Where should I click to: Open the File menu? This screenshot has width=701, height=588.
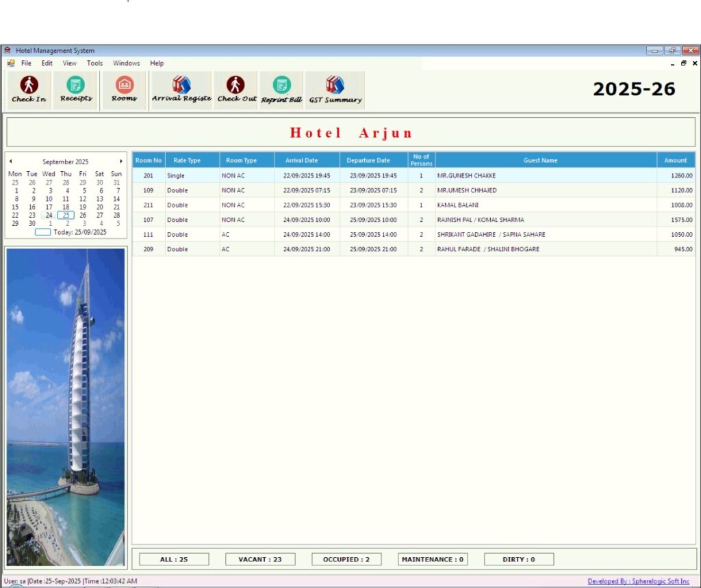[25, 63]
